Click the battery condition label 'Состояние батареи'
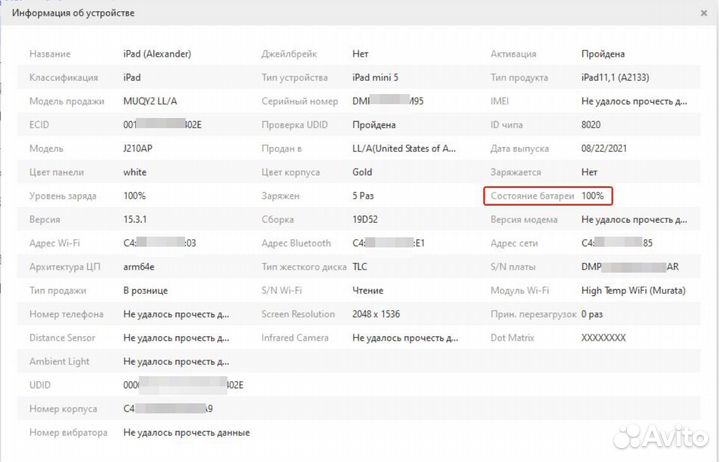Viewport: 720px width, 462px height. click(x=532, y=196)
